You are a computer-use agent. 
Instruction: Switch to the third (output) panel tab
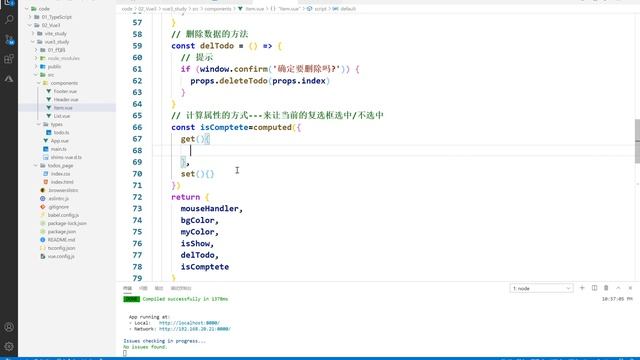(159, 288)
